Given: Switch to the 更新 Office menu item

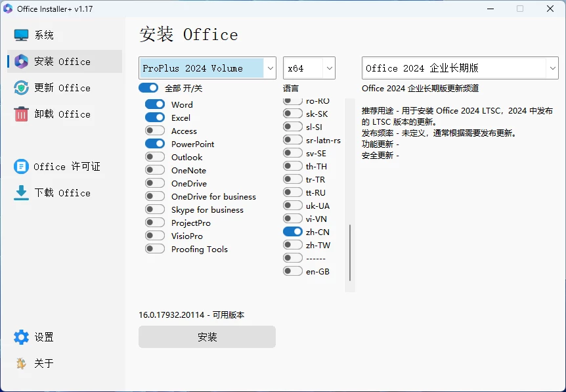Looking at the screenshot, I should pyautogui.click(x=62, y=88).
